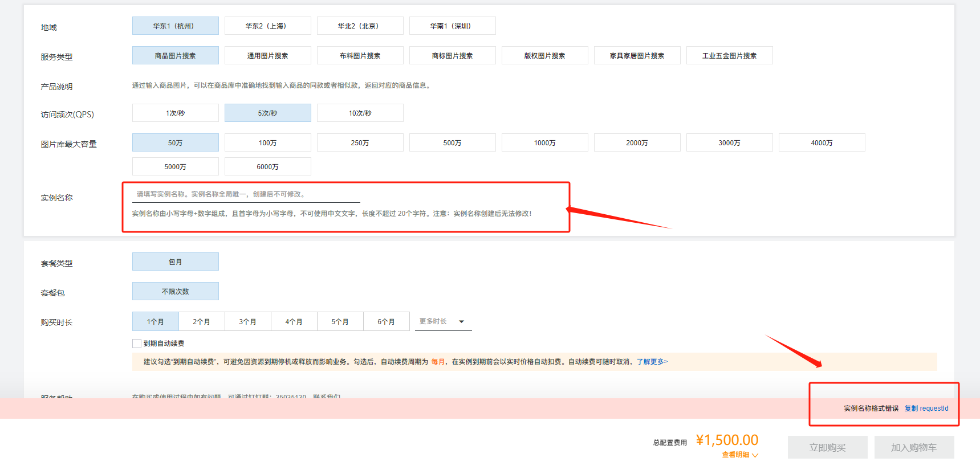Pick image capacity 2000万

point(637,142)
